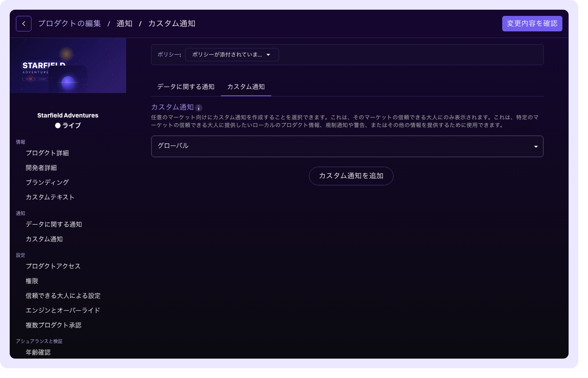Screen dimensions: 588x378
Task: Click カスタム通知を追加 button
Action: click(351, 176)
